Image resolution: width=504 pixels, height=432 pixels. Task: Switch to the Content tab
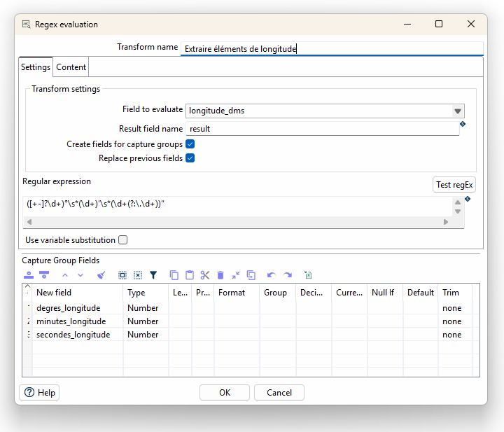pyautogui.click(x=71, y=67)
